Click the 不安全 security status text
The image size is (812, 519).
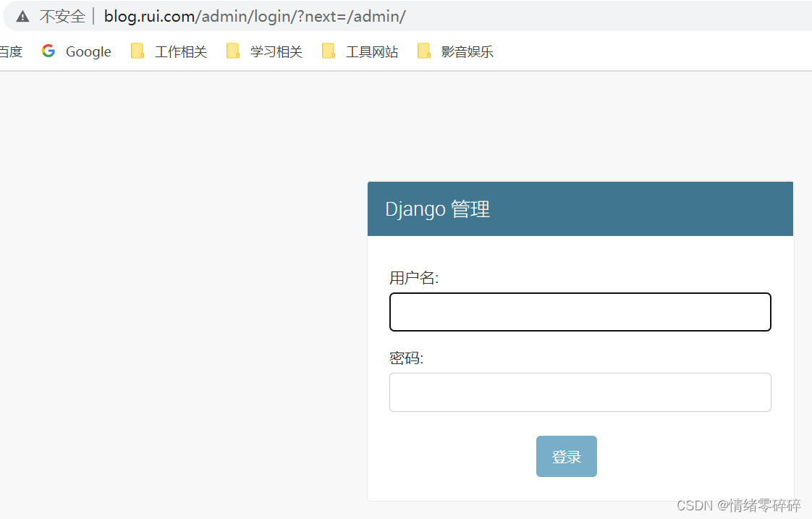[63, 17]
